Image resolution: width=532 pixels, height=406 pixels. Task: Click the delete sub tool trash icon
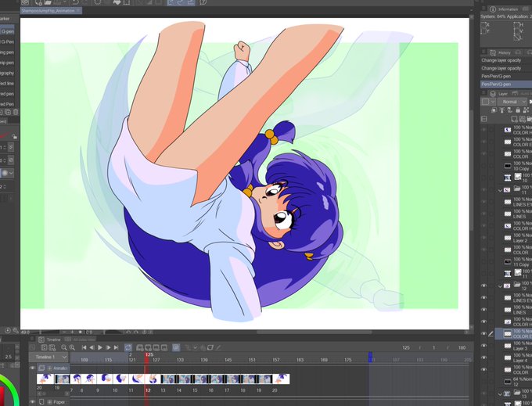pos(16,112)
